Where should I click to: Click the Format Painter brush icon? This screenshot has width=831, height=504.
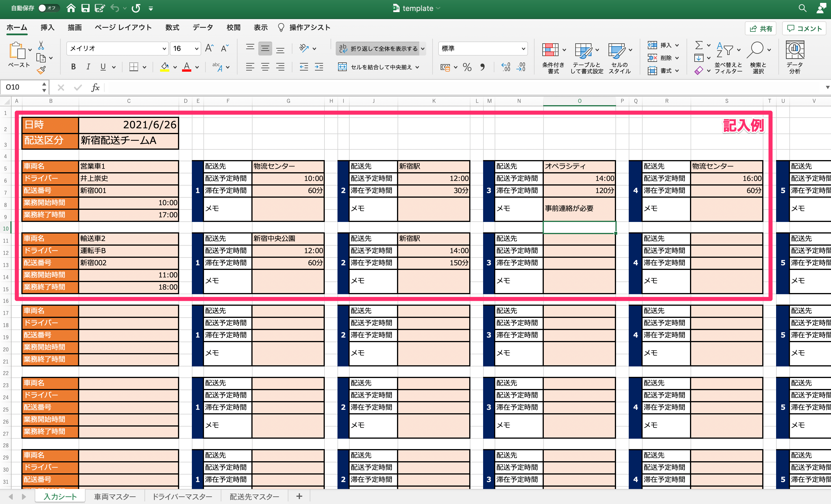click(x=41, y=70)
